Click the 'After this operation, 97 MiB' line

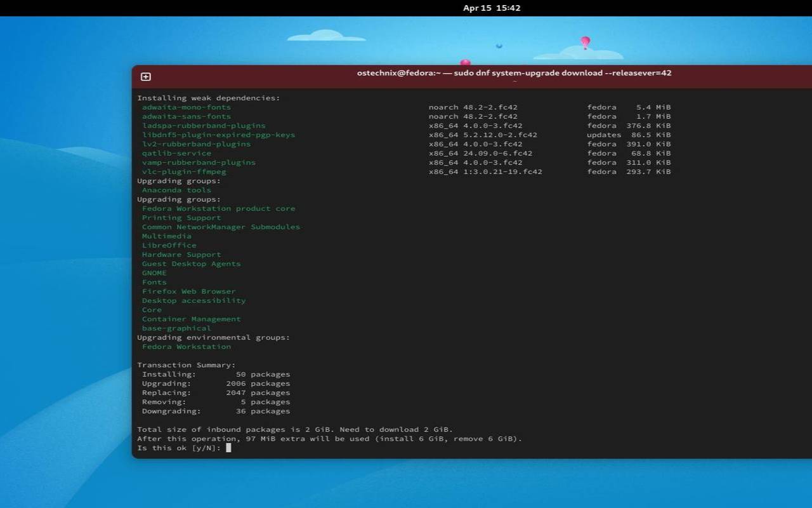coord(329,439)
